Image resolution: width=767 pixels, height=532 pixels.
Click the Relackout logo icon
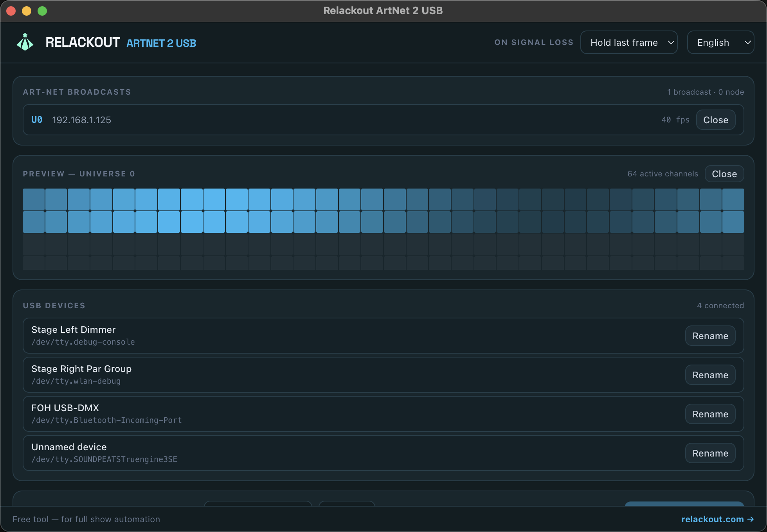click(x=25, y=42)
